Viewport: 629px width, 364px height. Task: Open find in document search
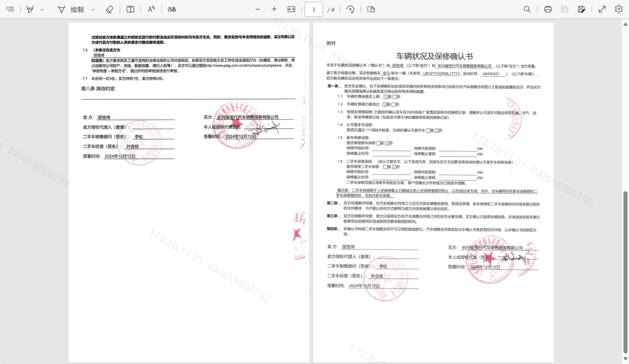(527, 9)
